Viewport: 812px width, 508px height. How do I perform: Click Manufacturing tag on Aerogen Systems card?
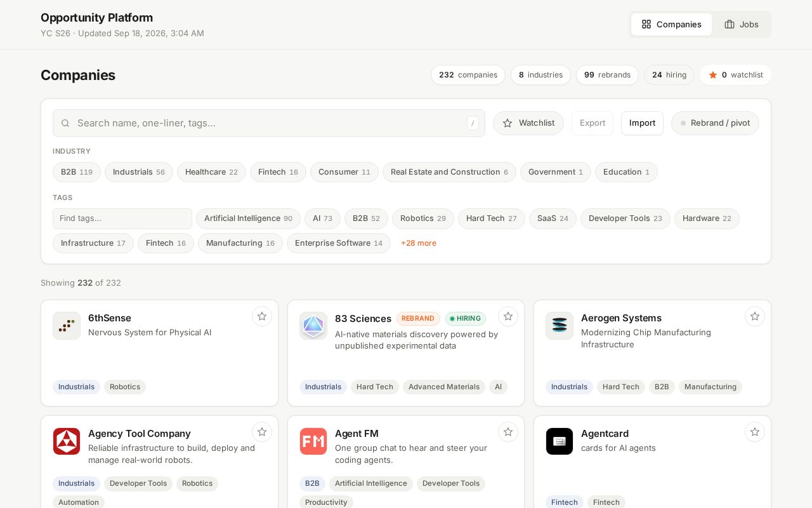pos(710,387)
